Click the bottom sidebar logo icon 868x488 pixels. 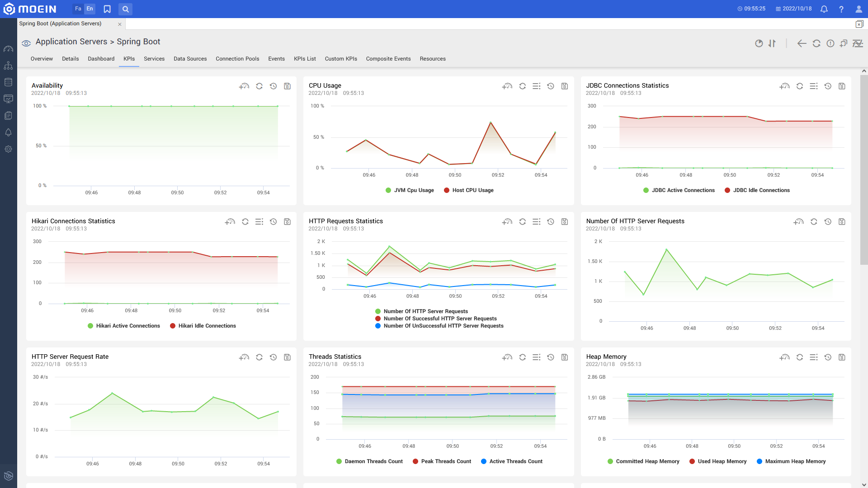tap(8, 476)
